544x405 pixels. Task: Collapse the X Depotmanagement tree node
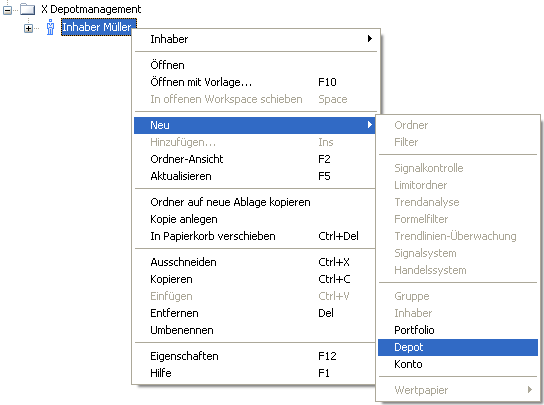7,10
